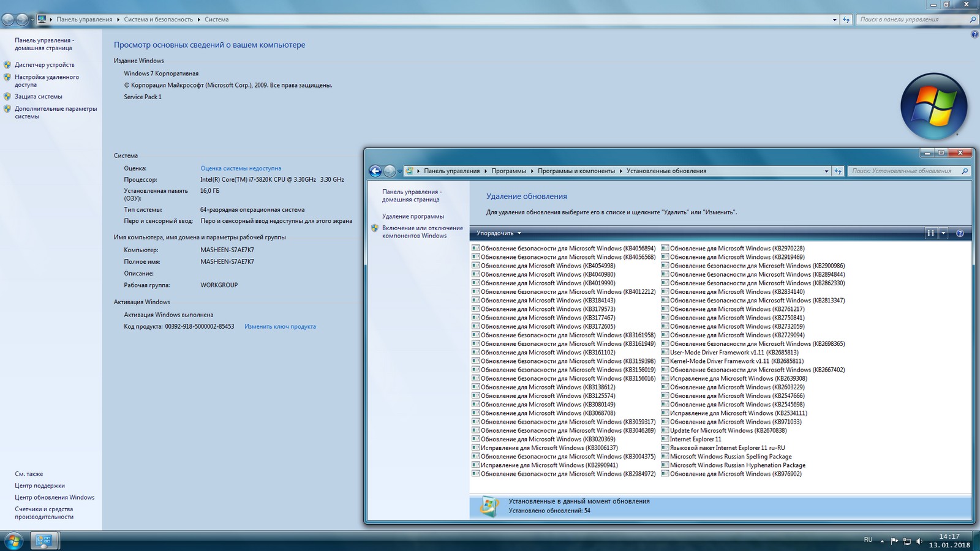Open the Упорядочить dropdown
The height and width of the screenshot is (551, 980).
(499, 233)
